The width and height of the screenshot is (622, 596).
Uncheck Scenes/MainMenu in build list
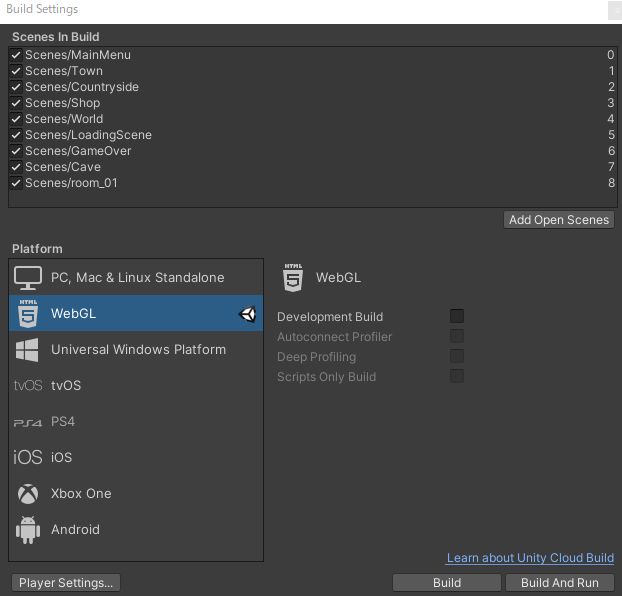(16, 55)
